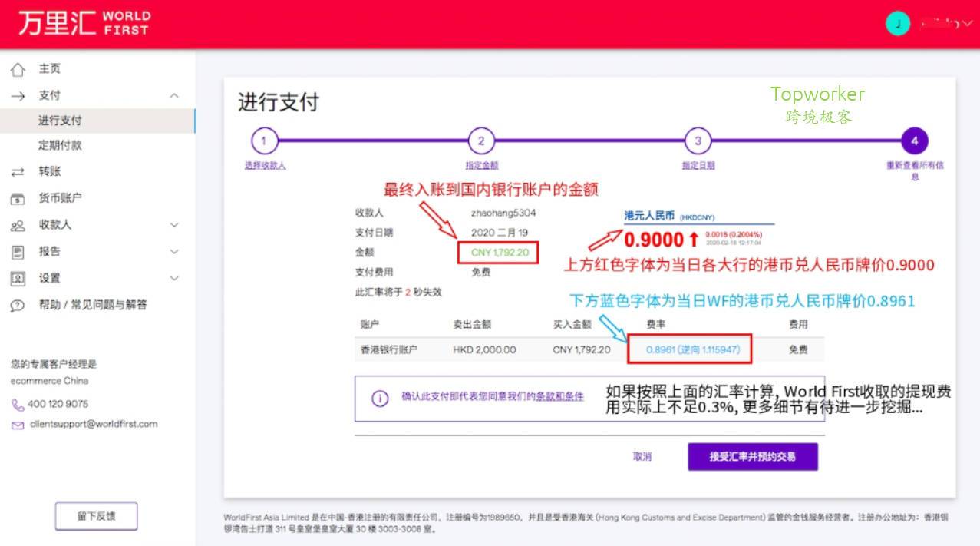Click the envelope icon beside support email

click(x=18, y=425)
